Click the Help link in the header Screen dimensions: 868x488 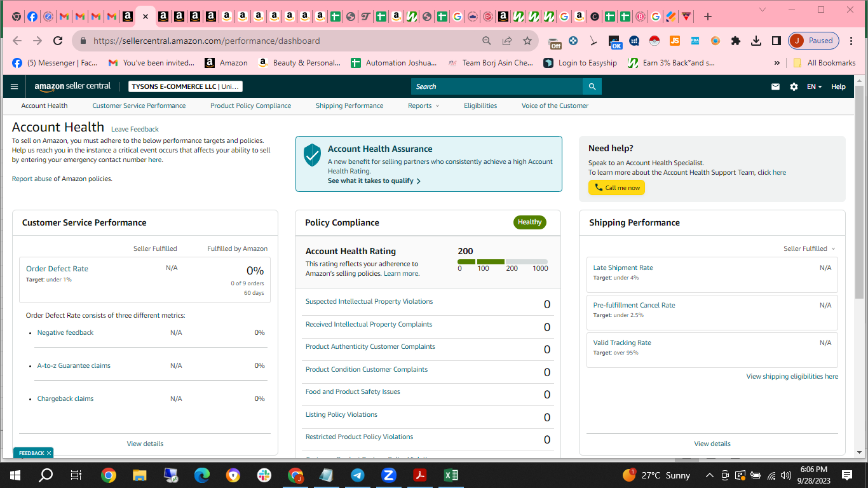838,86
